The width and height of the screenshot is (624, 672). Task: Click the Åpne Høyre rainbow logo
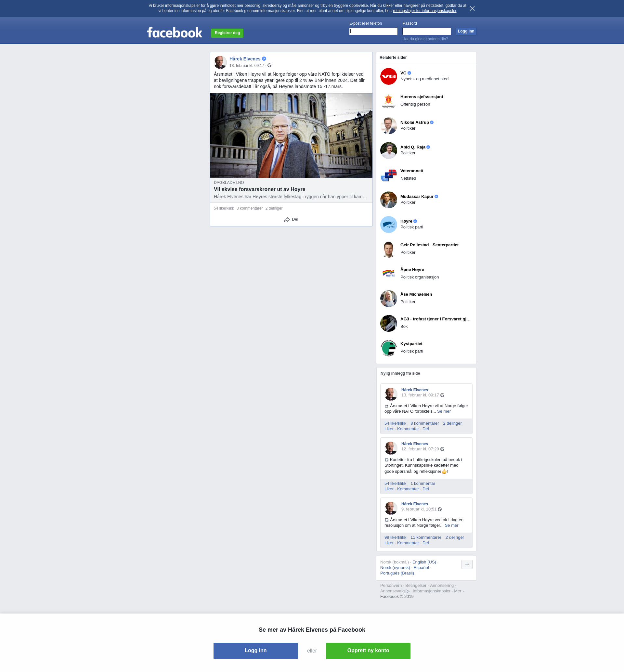(388, 274)
